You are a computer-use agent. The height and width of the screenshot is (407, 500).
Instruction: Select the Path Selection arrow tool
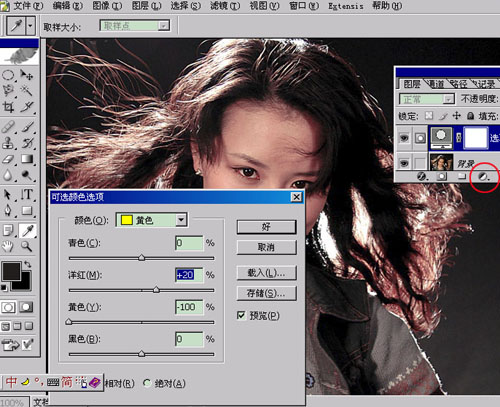tap(8, 195)
